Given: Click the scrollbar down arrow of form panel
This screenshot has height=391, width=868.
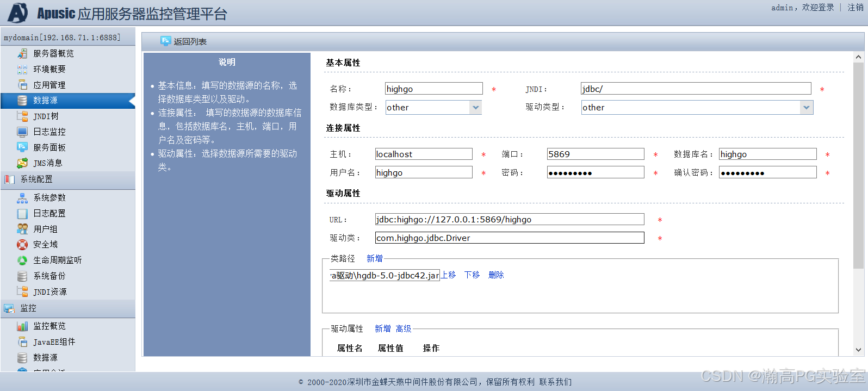Looking at the screenshot, I should (x=858, y=350).
